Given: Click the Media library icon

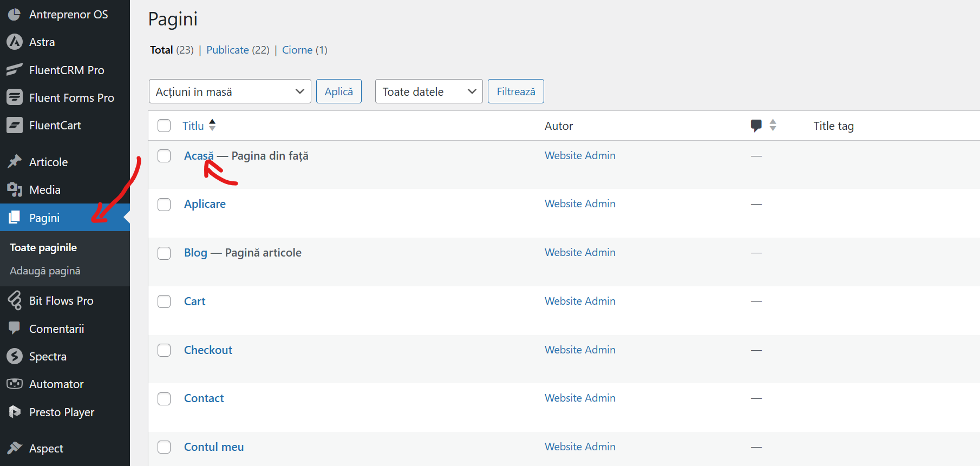Looking at the screenshot, I should (15, 190).
